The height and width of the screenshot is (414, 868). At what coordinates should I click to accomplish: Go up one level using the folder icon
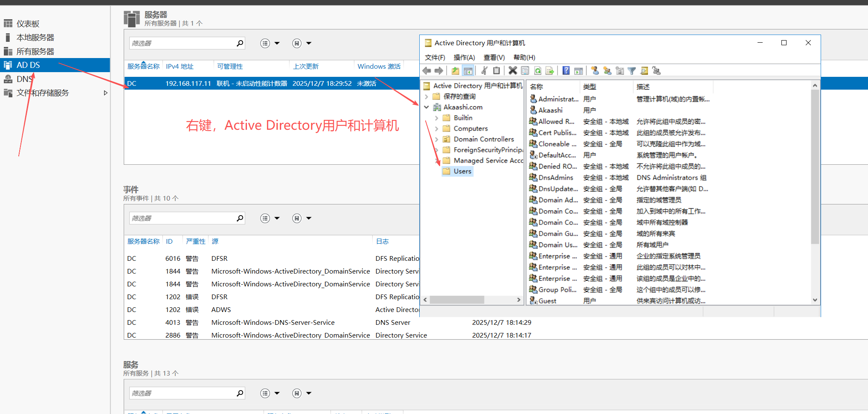pyautogui.click(x=456, y=71)
